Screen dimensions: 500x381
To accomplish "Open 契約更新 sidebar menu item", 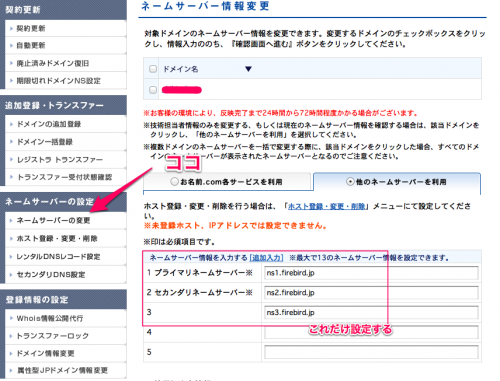I will click(x=65, y=29).
